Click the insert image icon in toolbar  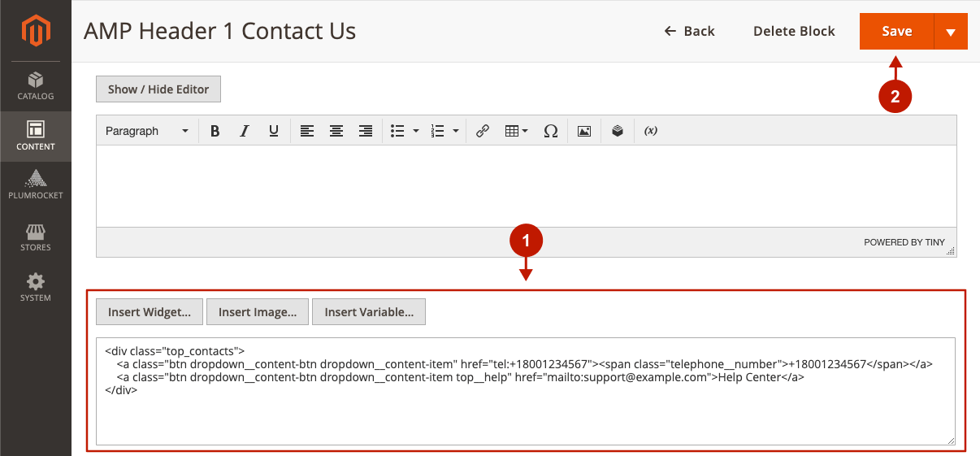click(x=583, y=131)
